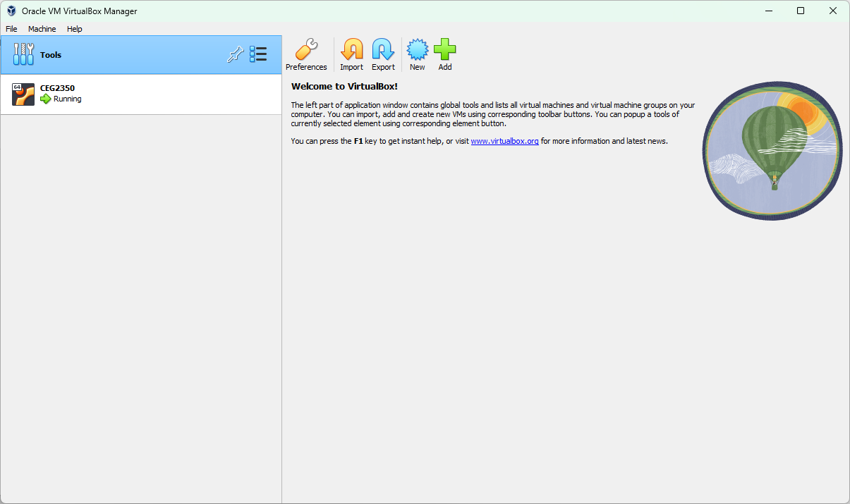Toggle the pin on the Tools panel
Screen dimensions: 850x504
pos(236,54)
